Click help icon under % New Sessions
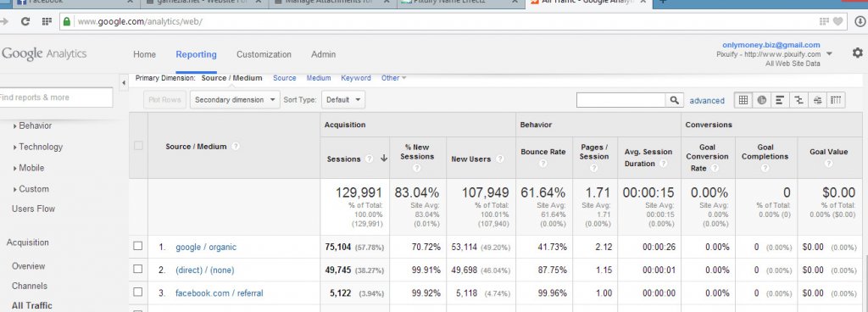The height and width of the screenshot is (312, 868). point(417,167)
